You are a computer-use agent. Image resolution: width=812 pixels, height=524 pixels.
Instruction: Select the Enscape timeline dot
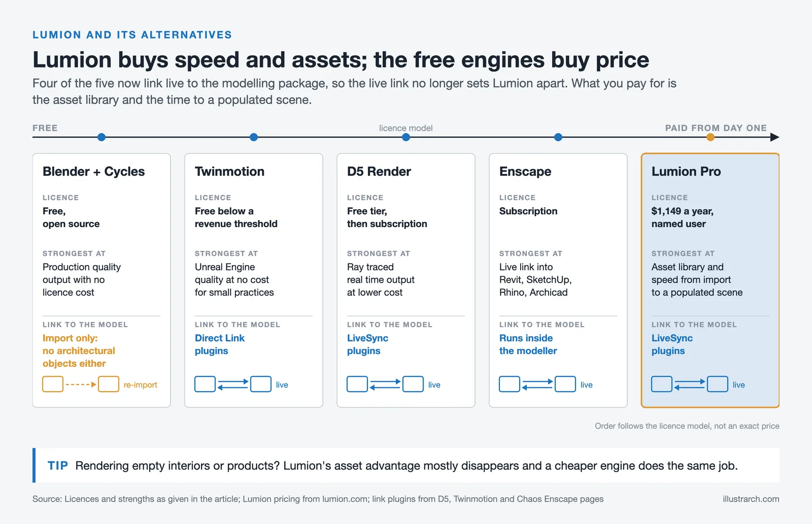point(558,137)
